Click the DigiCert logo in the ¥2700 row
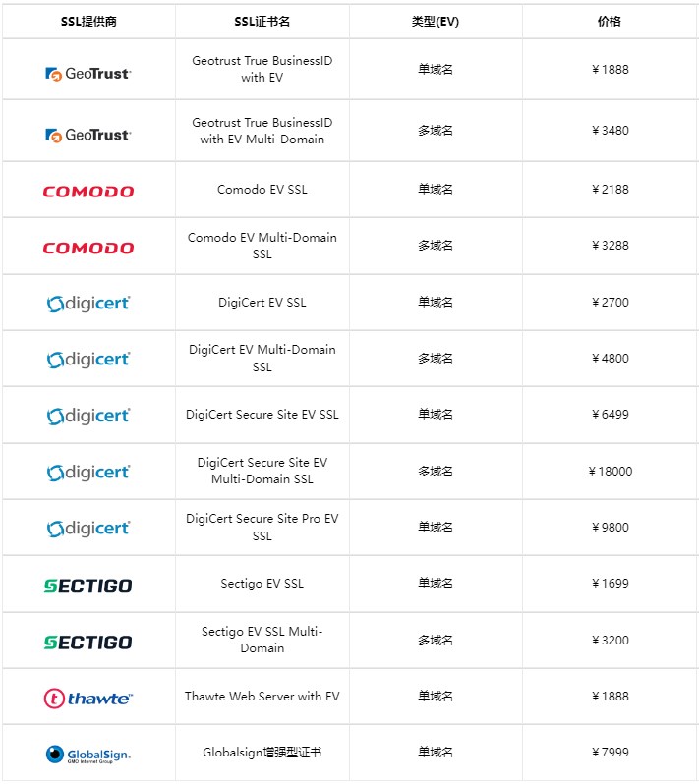The width and height of the screenshot is (699, 784). [x=88, y=304]
